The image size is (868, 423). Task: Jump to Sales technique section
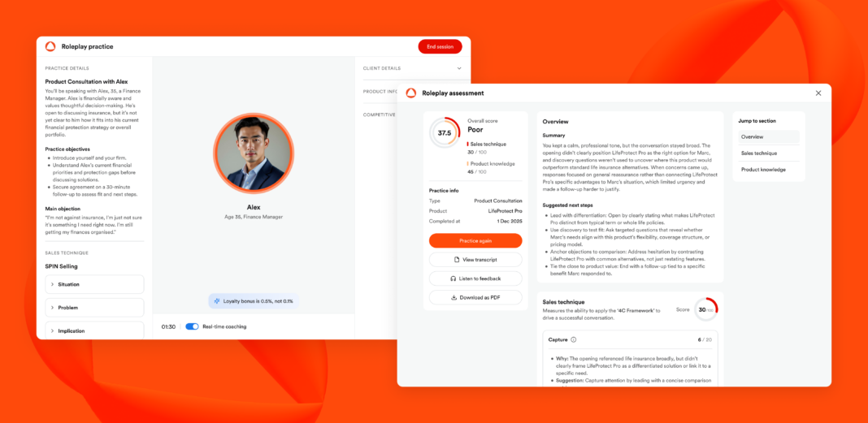point(768,153)
